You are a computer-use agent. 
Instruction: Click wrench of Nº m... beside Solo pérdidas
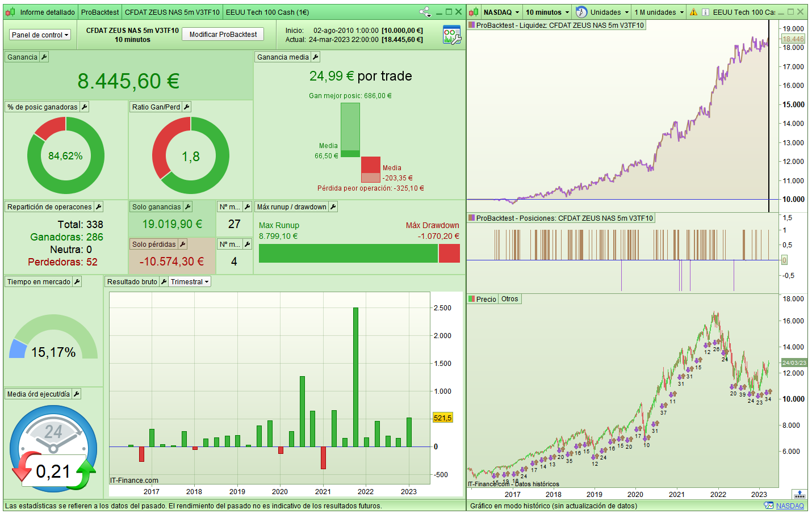coord(248,244)
